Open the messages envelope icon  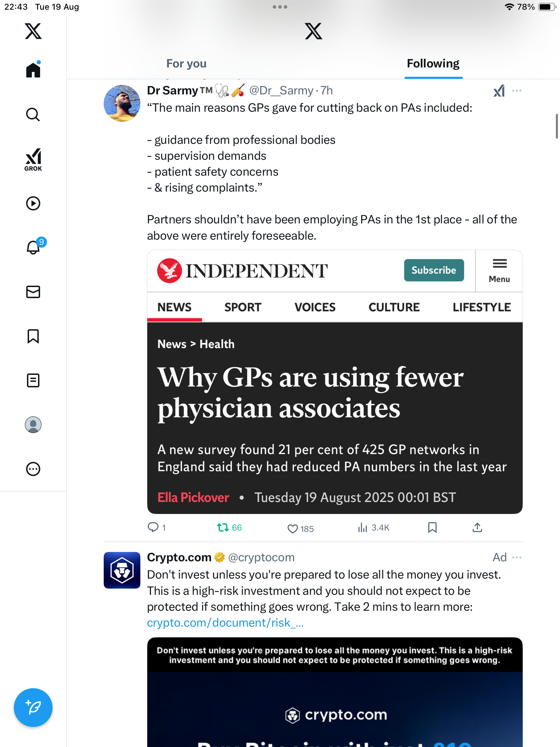[33, 292]
